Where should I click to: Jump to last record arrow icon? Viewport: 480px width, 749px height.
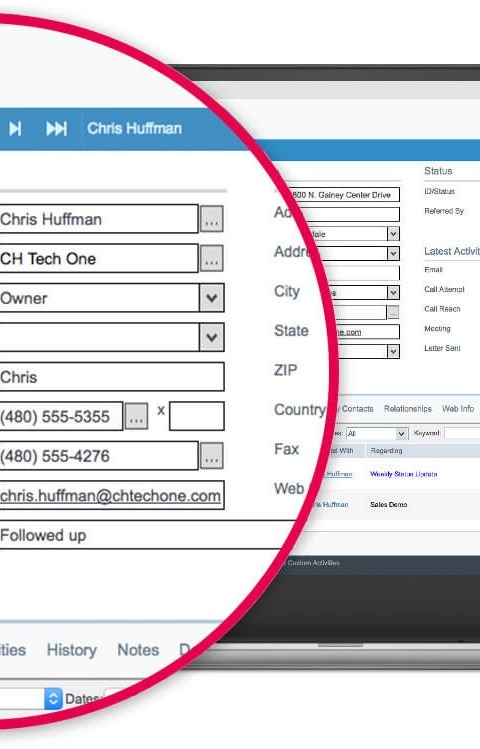coord(56,128)
